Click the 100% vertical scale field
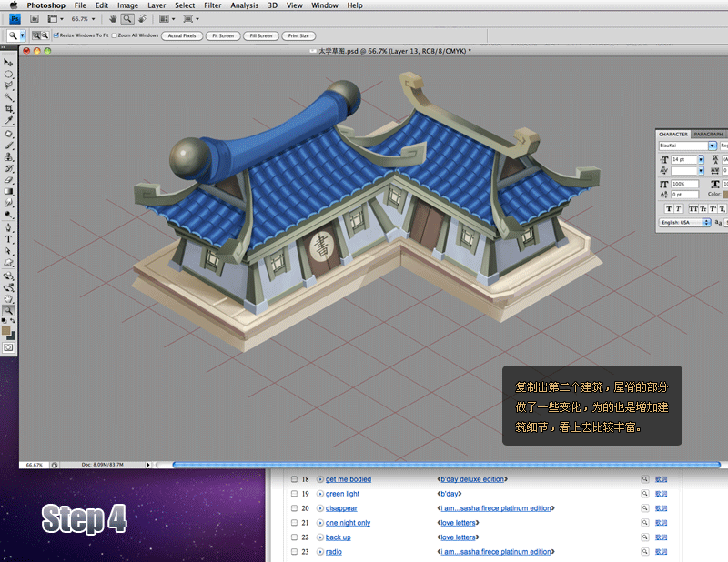The height and width of the screenshot is (562, 728). 684,185
